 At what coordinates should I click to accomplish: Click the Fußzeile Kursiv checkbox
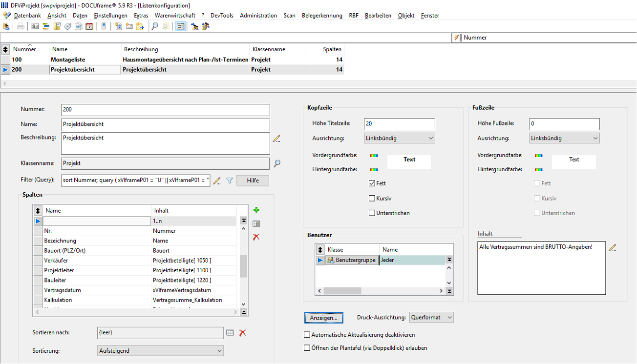tap(537, 199)
